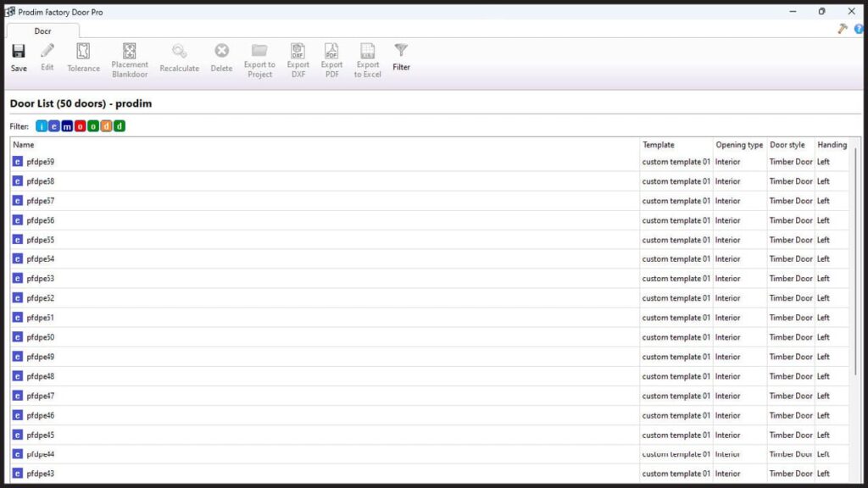
Task: Click the door list vertical scrollbar
Action: [x=854, y=254]
